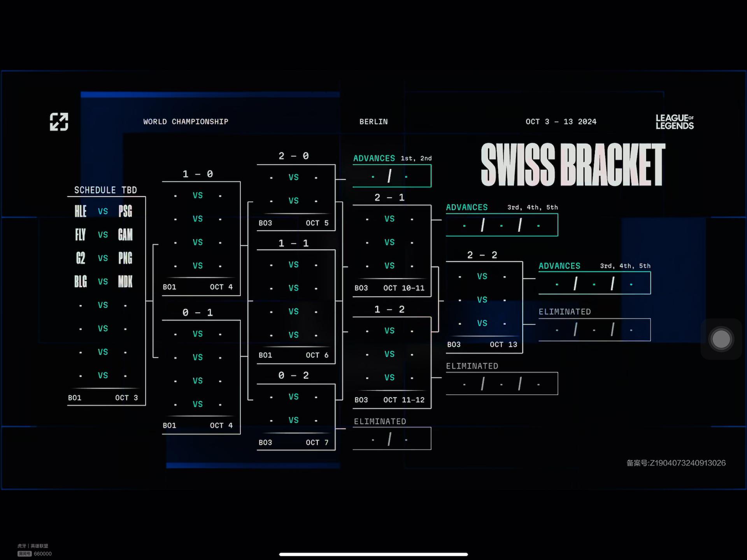Tap the ELIMINATED label under 0 – 2 bracket

point(380,421)
